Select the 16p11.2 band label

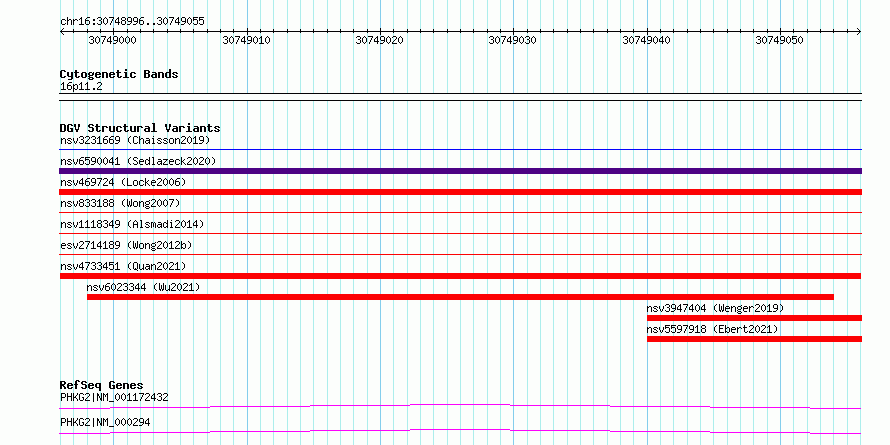tap(81, 87)
